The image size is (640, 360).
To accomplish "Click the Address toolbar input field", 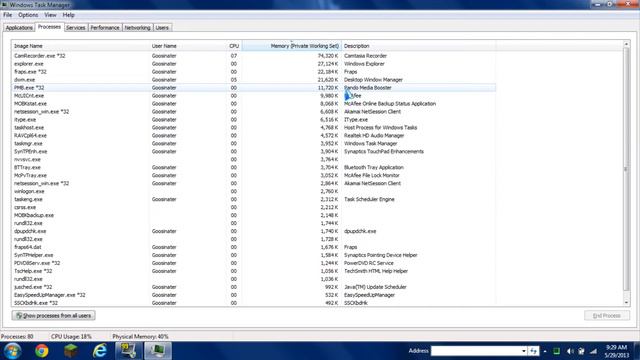I will (476, 351).
